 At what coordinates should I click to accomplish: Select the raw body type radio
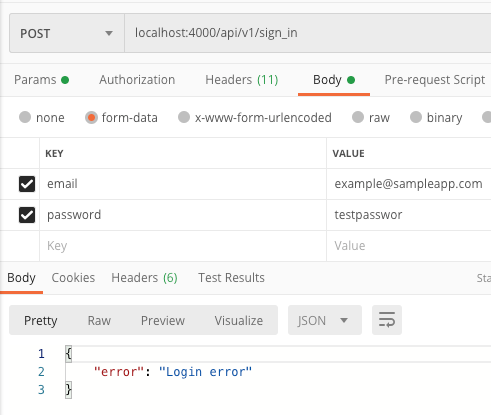[358, 117]
